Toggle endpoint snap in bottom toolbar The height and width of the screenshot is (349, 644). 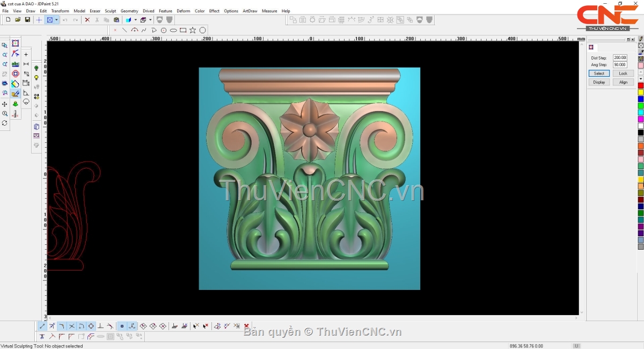point(42,326)
